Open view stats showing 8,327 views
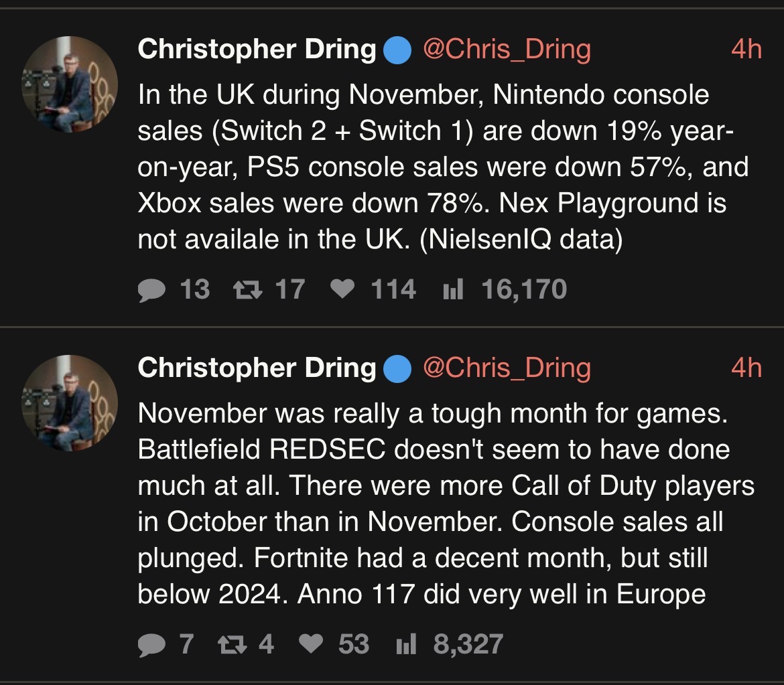 [406, 644]
